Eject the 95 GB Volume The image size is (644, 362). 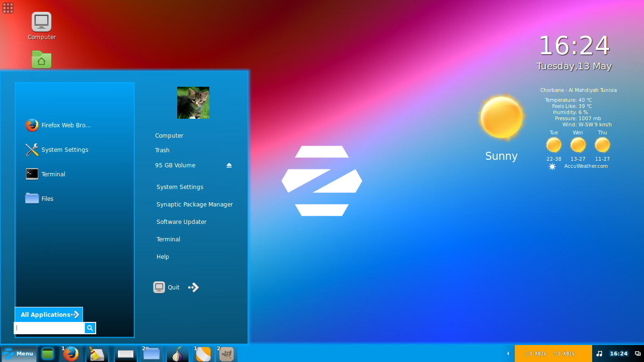[x=229, y=165]
